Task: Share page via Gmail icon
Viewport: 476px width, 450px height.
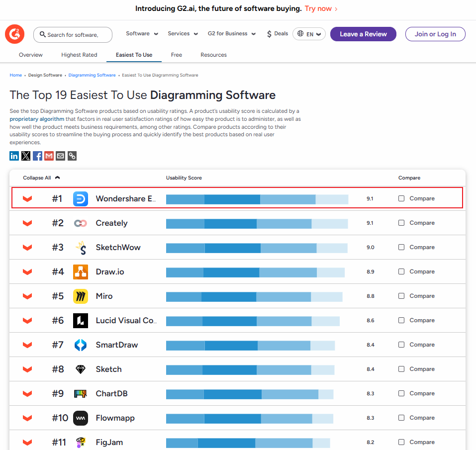Action: click(x=49, y=156)
